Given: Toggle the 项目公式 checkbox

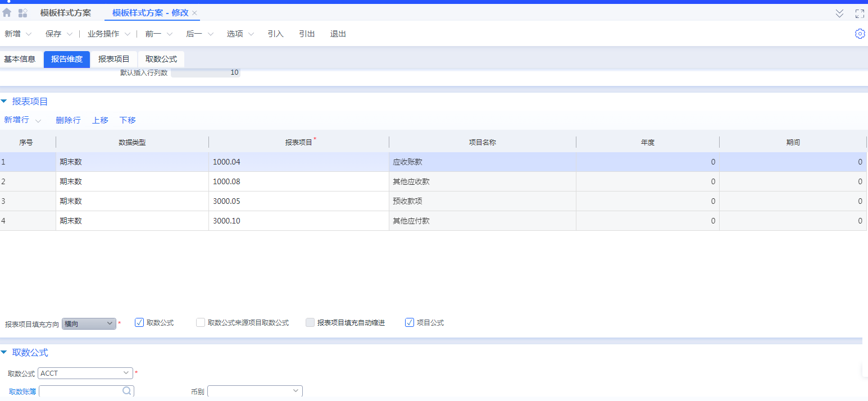Looking at the screenshot, I should 410,322.
